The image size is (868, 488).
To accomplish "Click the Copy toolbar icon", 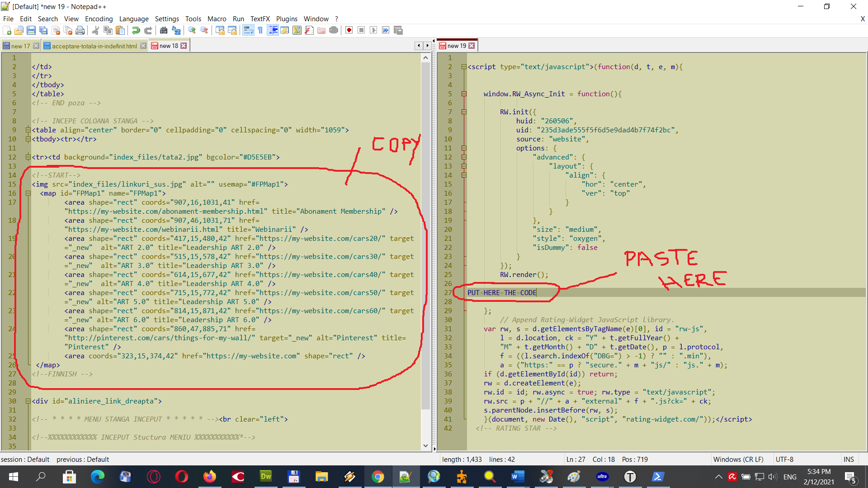I will 108,30.
